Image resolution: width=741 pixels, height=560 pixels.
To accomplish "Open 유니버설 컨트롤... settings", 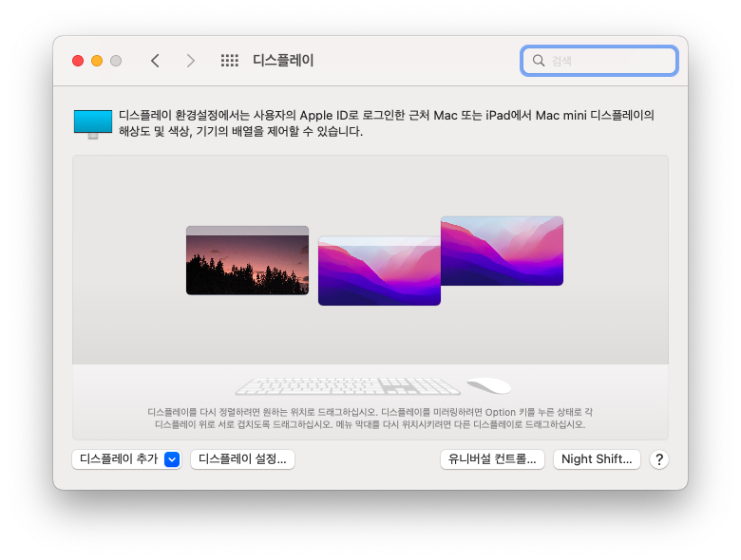I will click(492, 459).
